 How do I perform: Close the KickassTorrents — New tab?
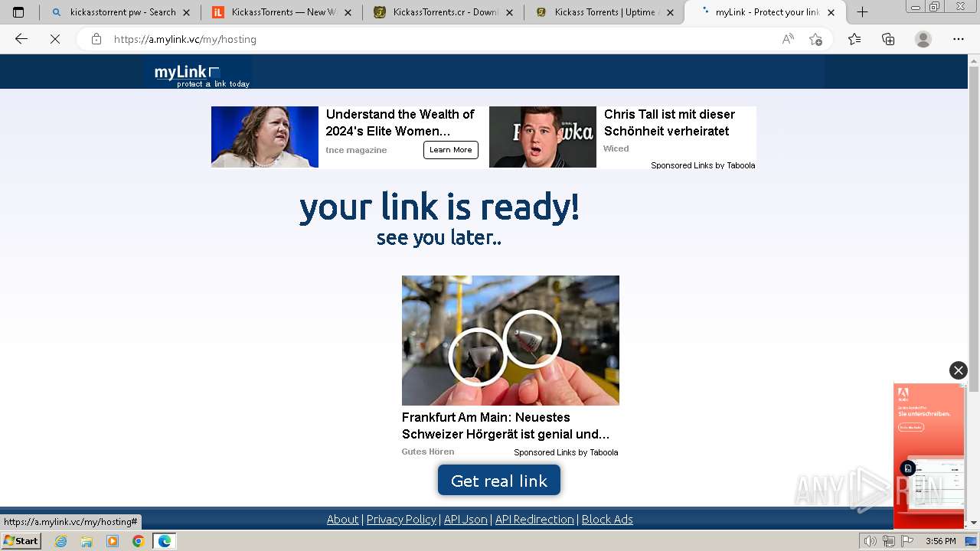(348, 12)
